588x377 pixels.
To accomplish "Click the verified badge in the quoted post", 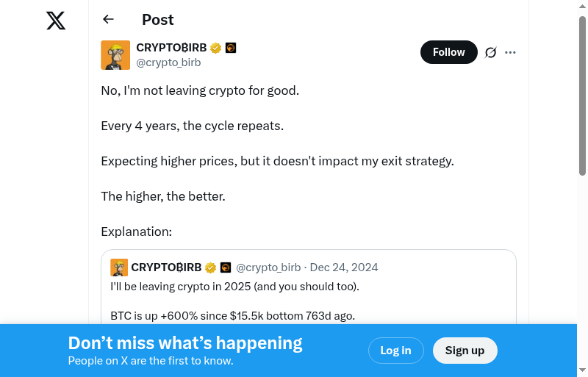I will [210, 268].
